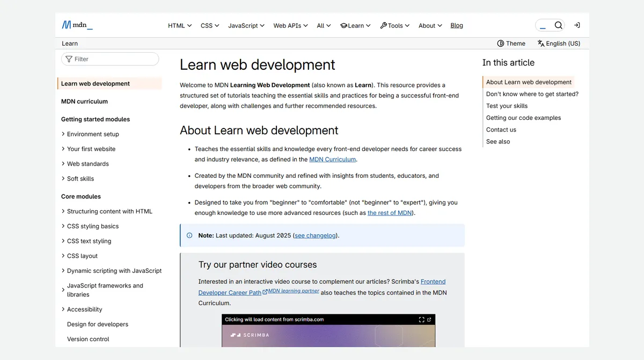Open the English (US) language selector
644x360 pixels.
(559, 44)
